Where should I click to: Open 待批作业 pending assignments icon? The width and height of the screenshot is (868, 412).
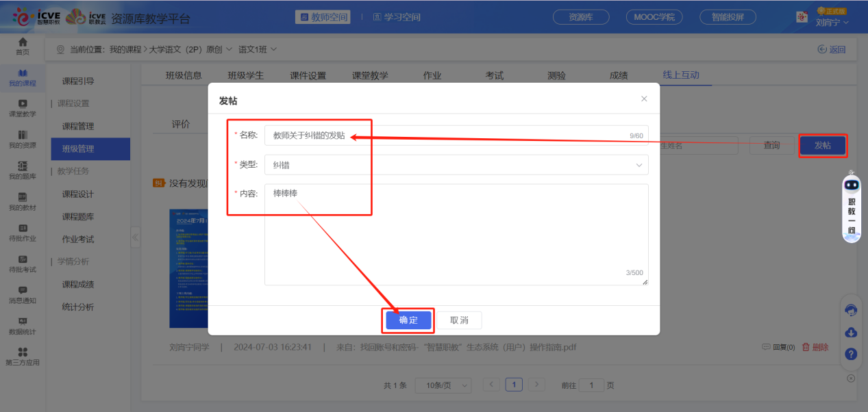(x=22, y=233)
